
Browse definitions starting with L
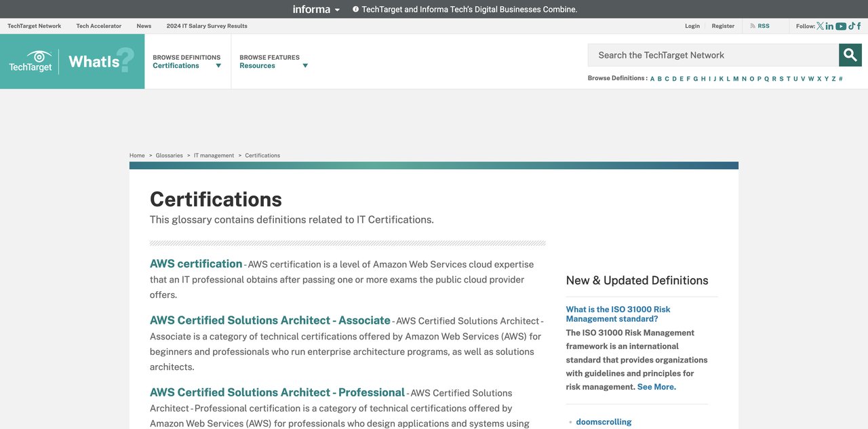728,79
